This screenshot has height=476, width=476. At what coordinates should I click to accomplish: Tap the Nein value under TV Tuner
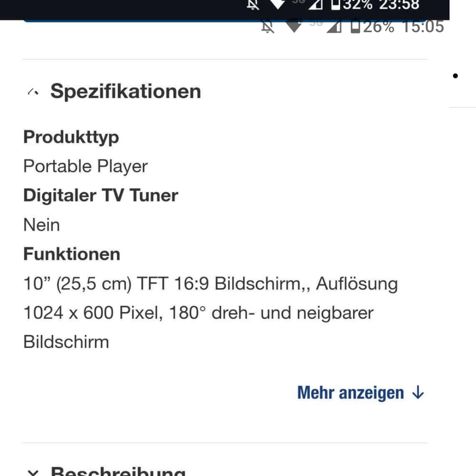point(42,225)
